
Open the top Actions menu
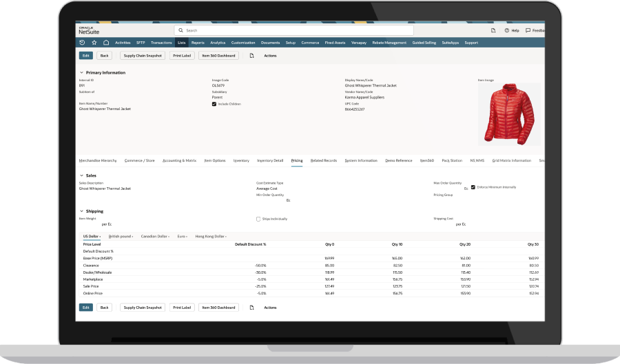(270, 56)
